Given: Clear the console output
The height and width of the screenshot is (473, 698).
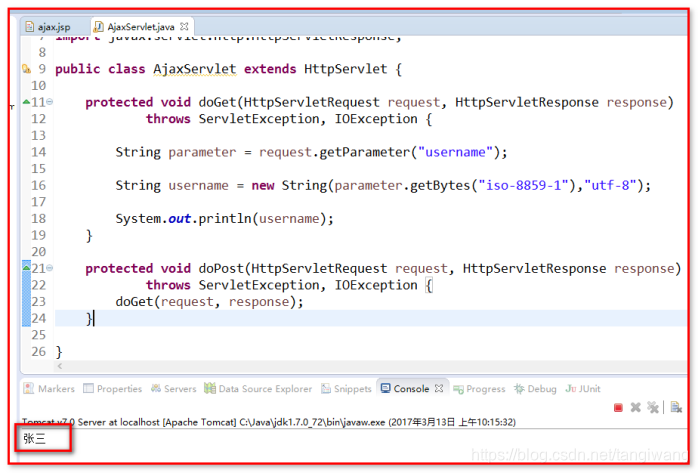Looking at the screenshot, I should pos(676,407).
